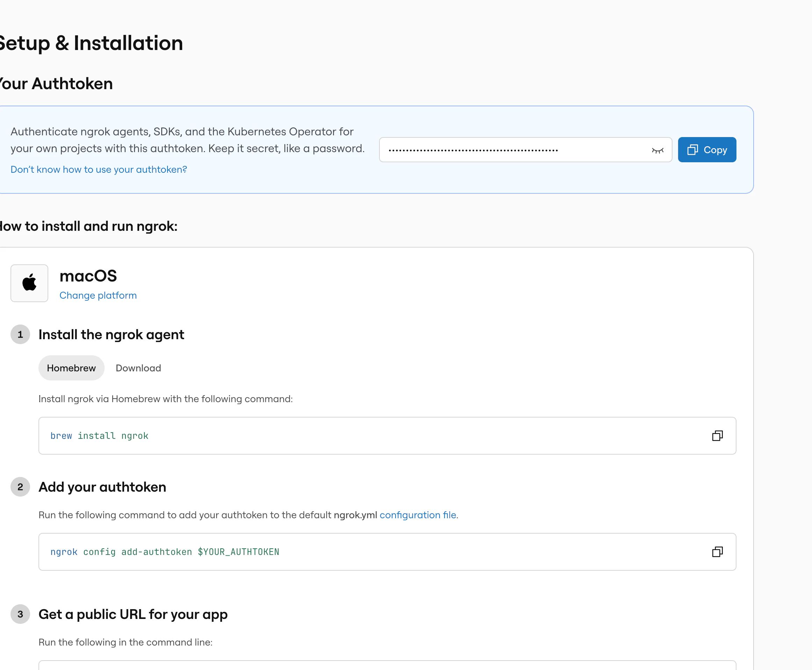Click the "Get a public URL for your app" heading
Screen dimensions: 812x670
(133, 614)
